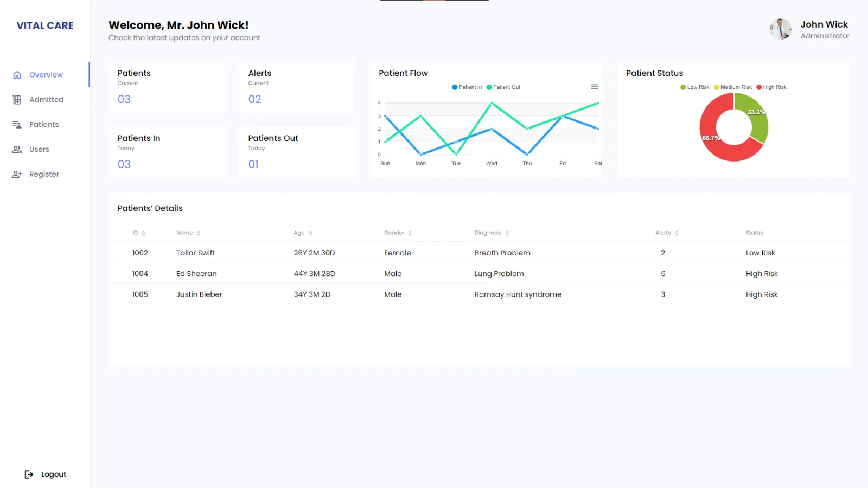This screenshot has width=868, height=488.
Task: Select the Justin Bieber patient name
Action: coord(199,294)
